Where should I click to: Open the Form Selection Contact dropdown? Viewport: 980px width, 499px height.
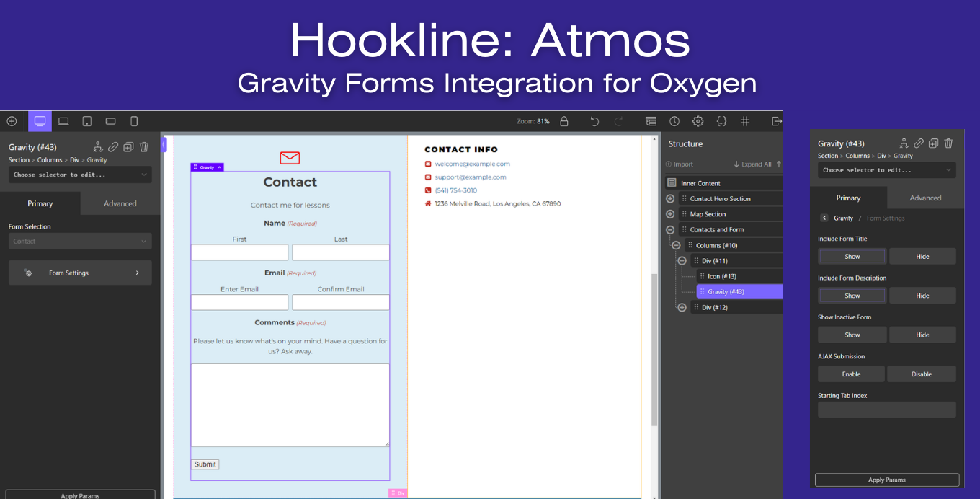[x=80, y=242]
